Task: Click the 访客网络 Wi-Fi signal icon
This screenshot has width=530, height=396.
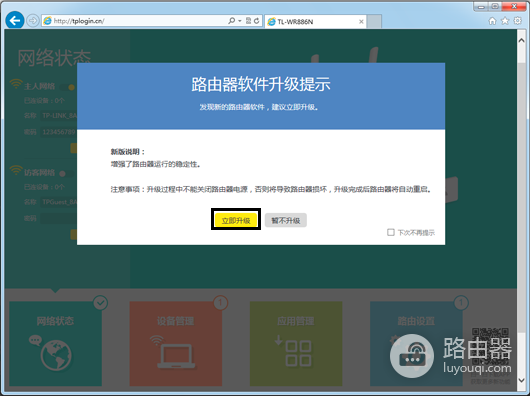Action: 16,170
